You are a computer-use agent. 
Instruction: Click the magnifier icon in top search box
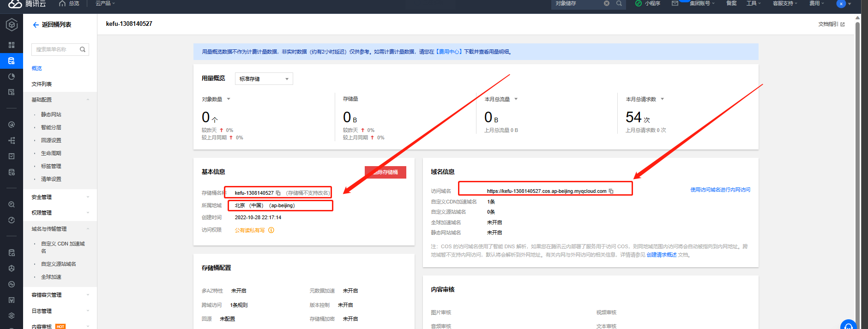(x=619, y=3)
